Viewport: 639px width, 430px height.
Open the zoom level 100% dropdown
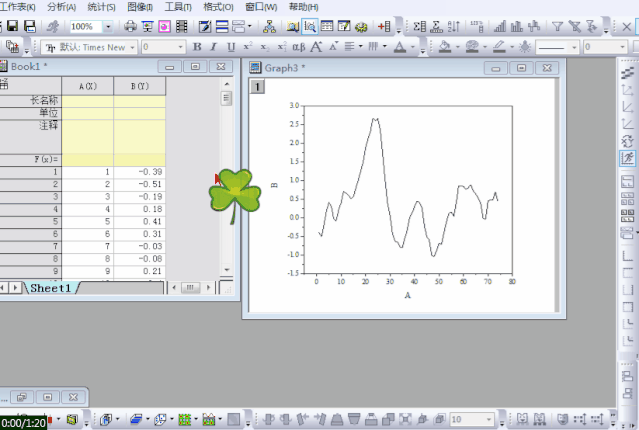(108, 27)
